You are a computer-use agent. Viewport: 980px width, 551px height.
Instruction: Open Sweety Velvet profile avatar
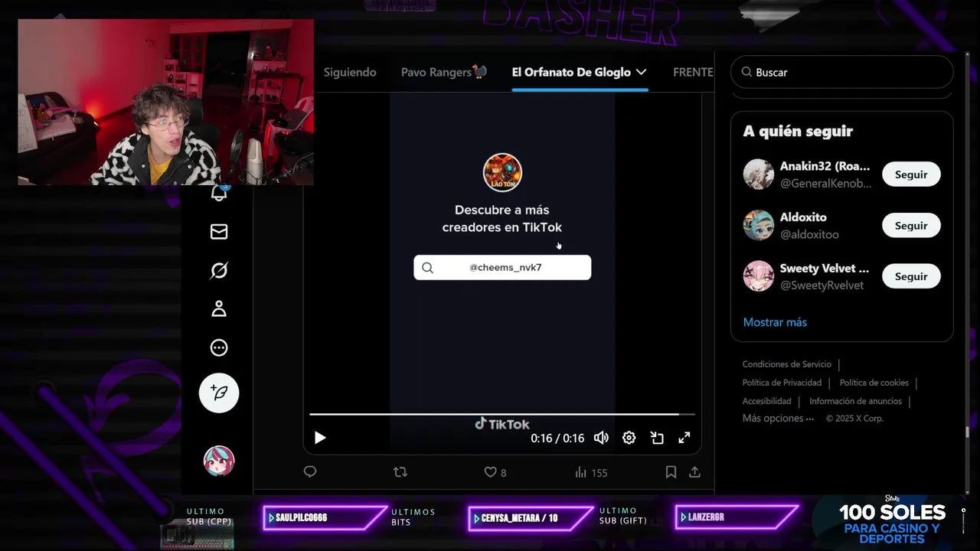[759, 276]
